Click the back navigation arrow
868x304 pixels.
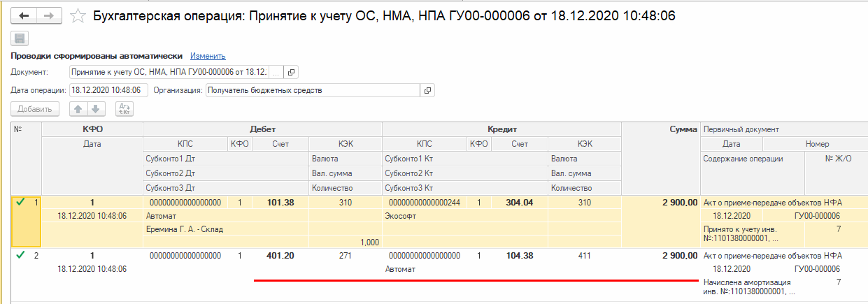coord(25,15)
